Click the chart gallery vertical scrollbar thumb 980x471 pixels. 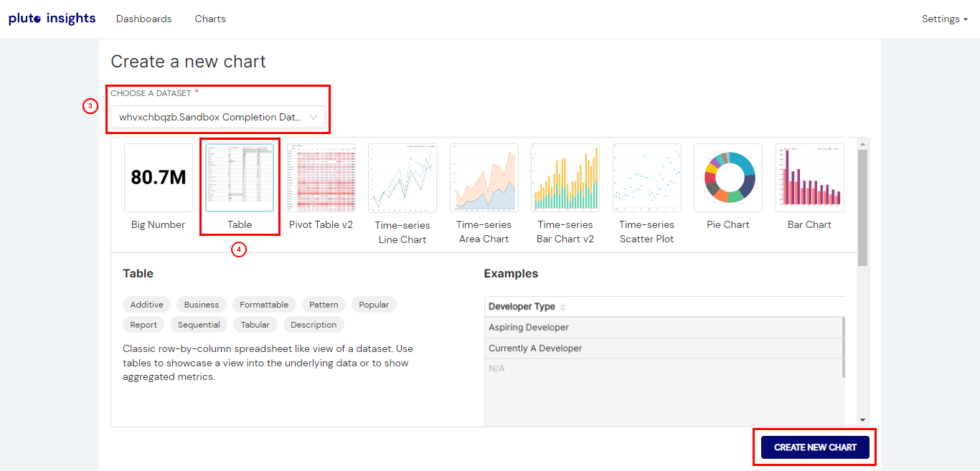(863, 207)
